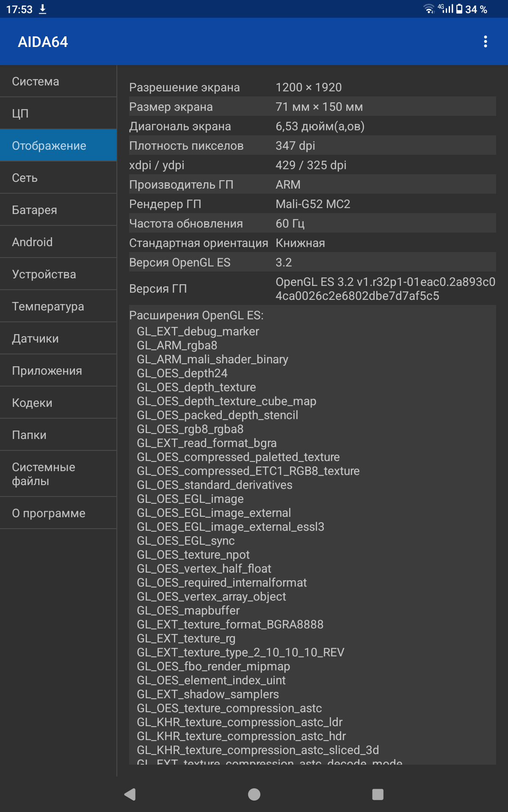
Task: Tap the download arrow in status bar
Action: tap(43, 9)
